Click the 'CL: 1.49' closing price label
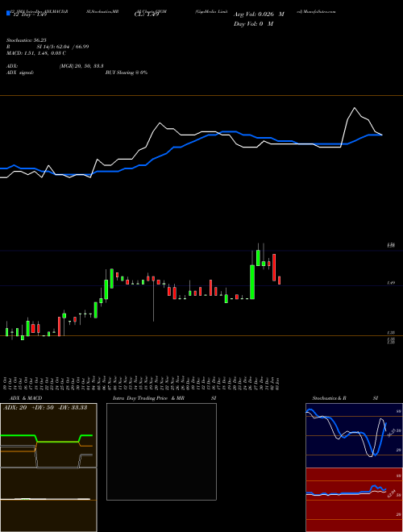403x532 pixels. (x=146, y=15)
